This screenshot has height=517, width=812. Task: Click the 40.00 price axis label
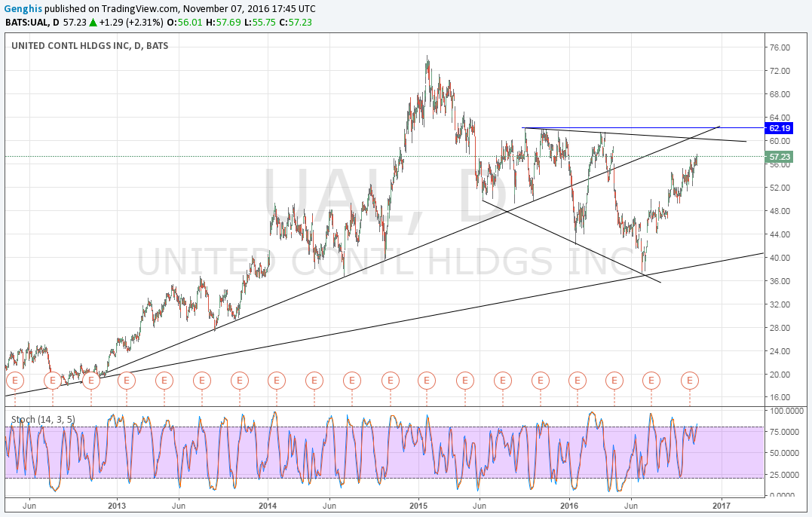coord(780,257)
